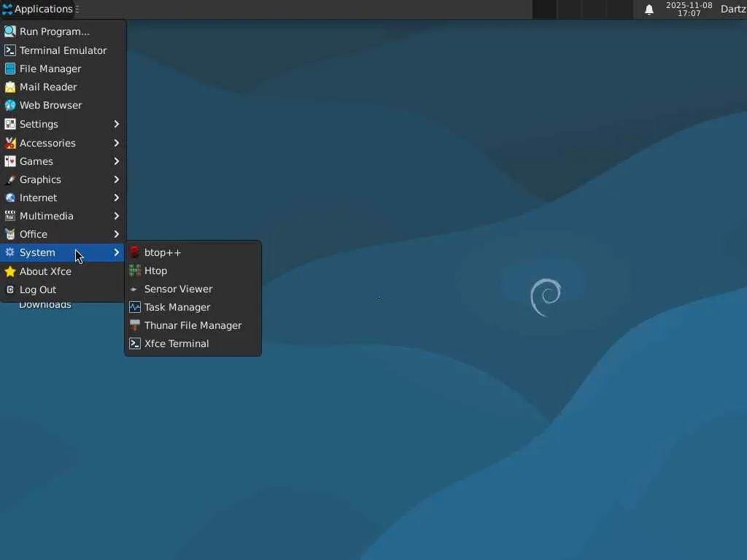The image size is (747, 560).
Task: Open File Manager from Applications menu
Action: tap(63, 69)
